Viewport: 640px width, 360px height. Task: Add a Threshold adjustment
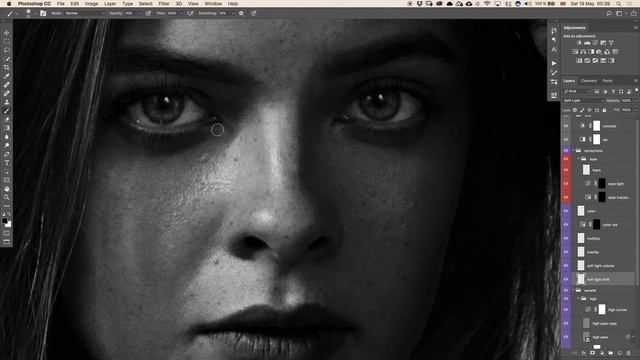(595, 60)
